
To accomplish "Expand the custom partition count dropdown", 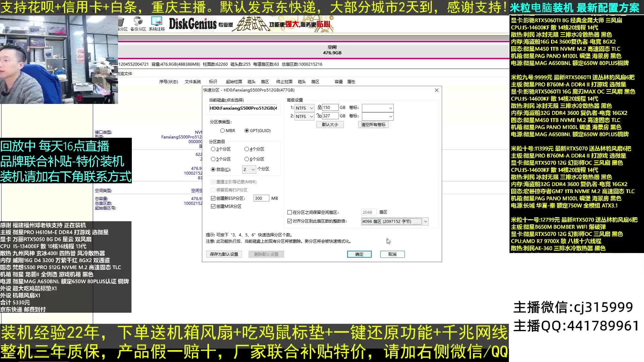I will coord(249,170).
